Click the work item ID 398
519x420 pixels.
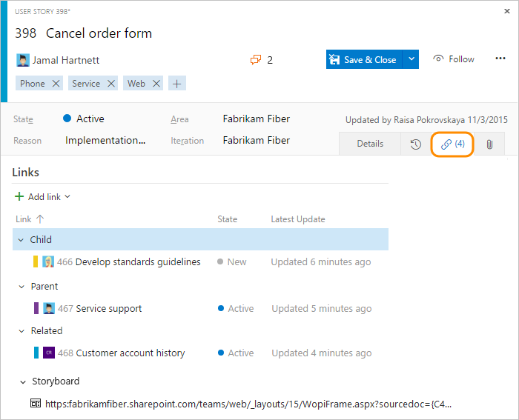click(x=25, y=33)
